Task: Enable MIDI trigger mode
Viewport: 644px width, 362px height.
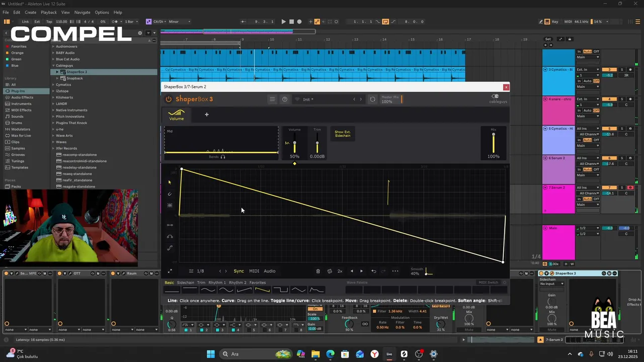Action: 254,271
